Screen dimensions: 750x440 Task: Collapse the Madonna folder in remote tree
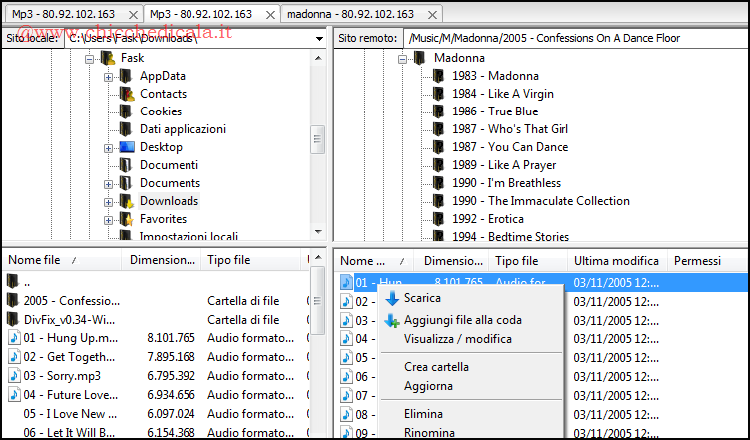tap(403, 58)
